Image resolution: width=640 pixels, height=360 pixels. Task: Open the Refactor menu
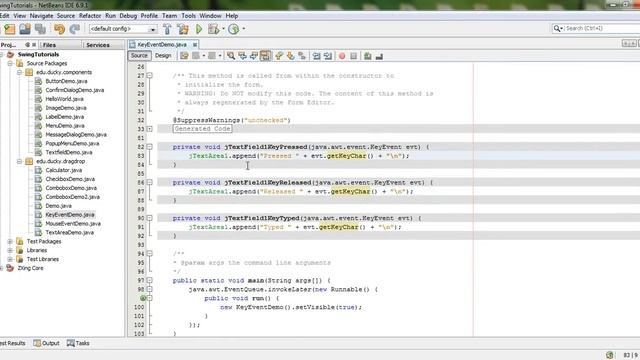(90, 16)
